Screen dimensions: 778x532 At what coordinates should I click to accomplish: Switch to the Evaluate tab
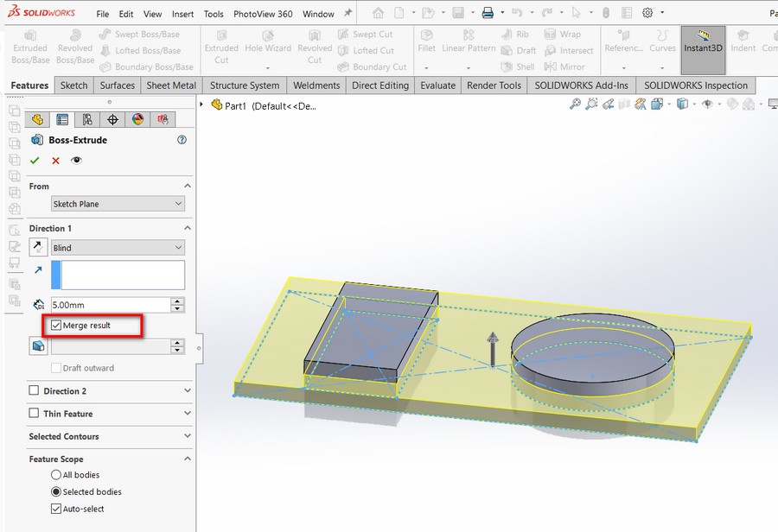pyautogui.click(x=437, y=85)
